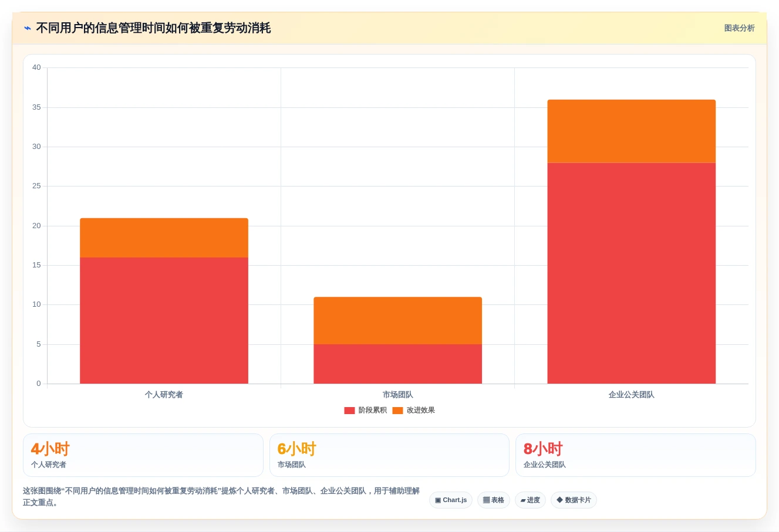
Task: Click the y-axis value 20
Action: tap(36, 226)
